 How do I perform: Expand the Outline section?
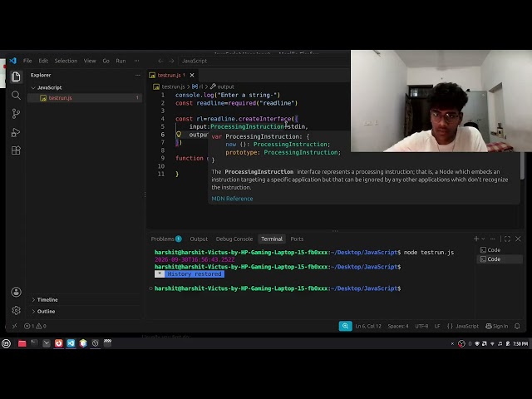tap(46, 311)
